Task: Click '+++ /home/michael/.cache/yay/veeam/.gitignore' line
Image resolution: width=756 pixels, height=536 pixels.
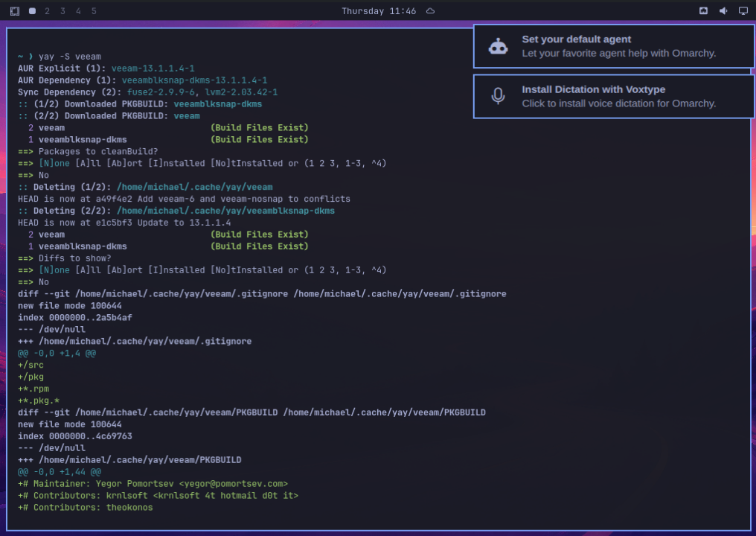Action: point(135,341)
